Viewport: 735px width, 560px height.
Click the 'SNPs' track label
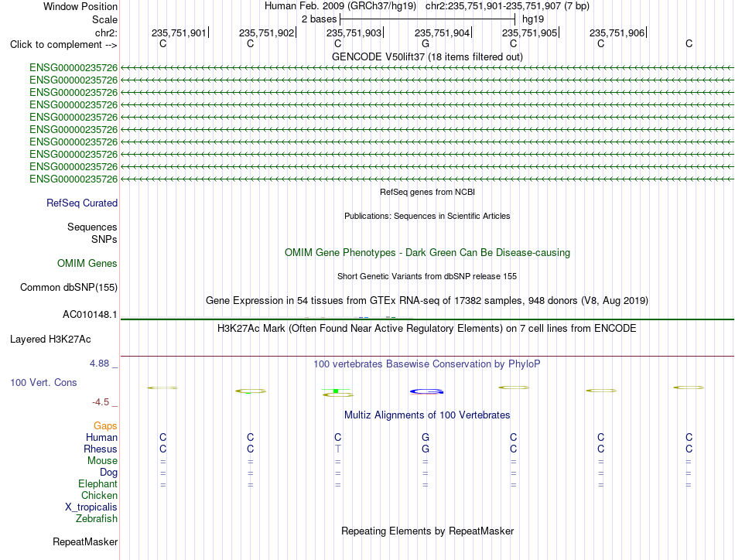click(x=104, y=240)
